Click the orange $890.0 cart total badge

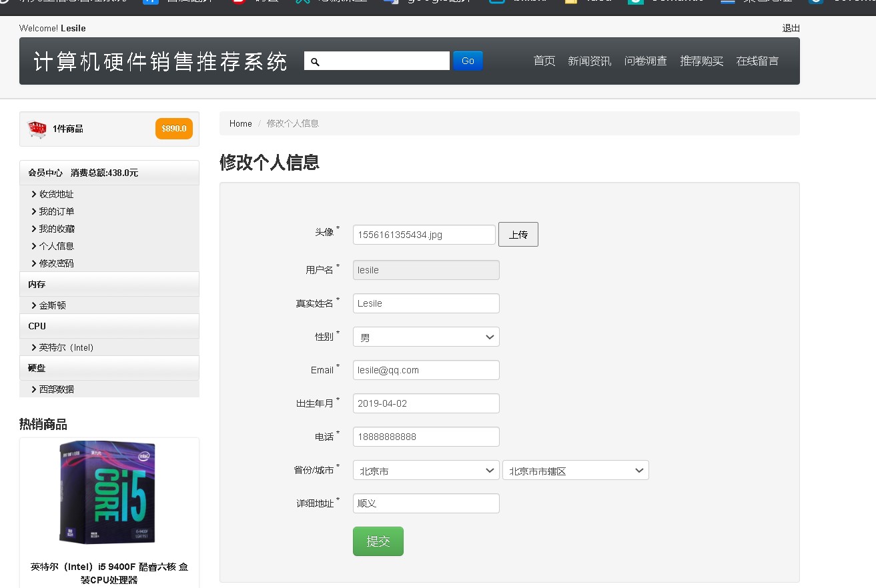[173, 129]
